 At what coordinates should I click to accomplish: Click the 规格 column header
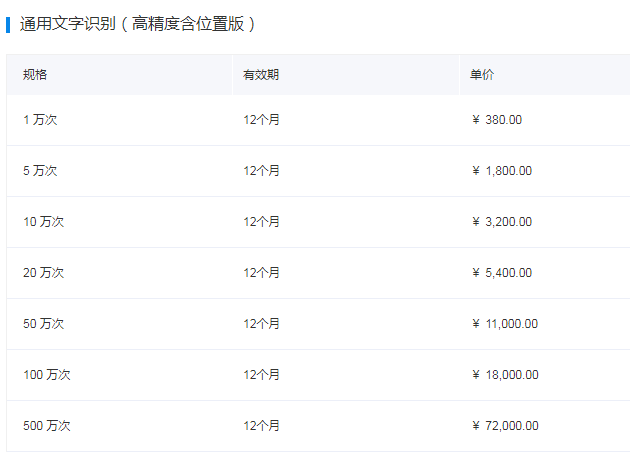tap(35, 75)
